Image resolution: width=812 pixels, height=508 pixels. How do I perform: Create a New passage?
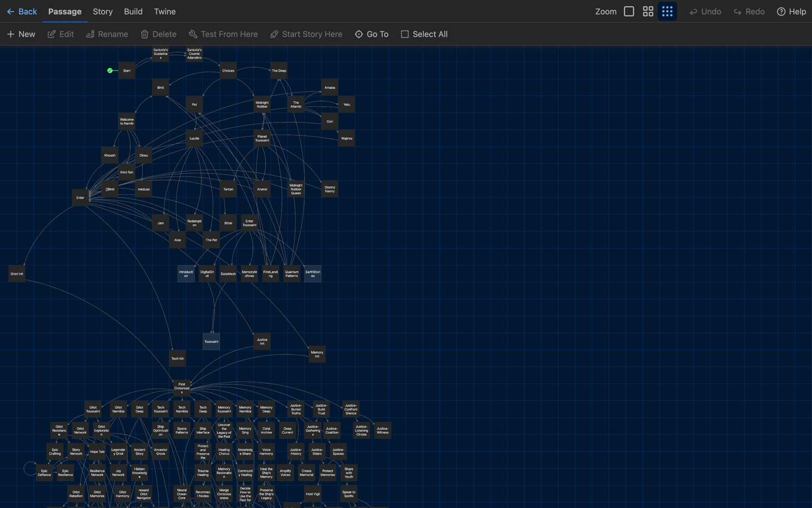coord(21,34)
